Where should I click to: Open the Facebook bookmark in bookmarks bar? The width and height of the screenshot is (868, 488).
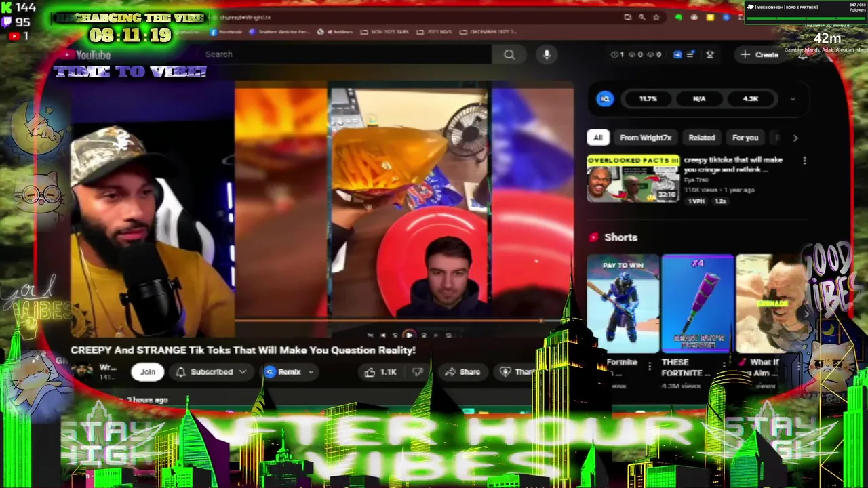227,32
